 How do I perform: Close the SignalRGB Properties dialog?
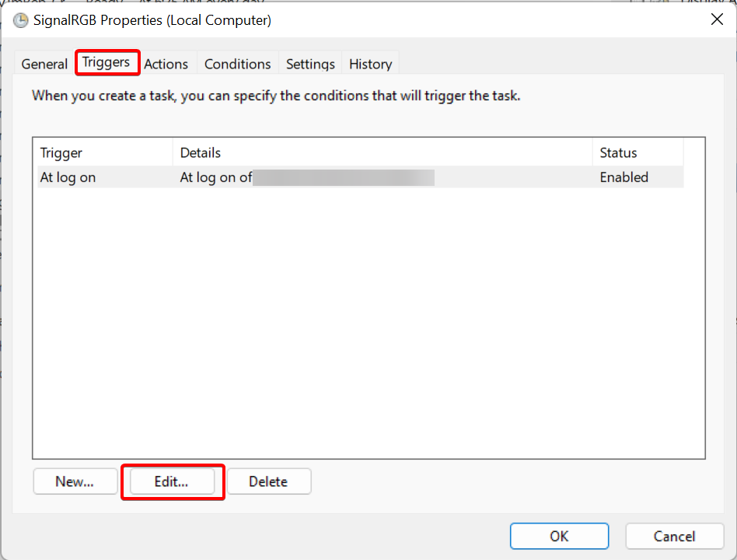(717, 20)
